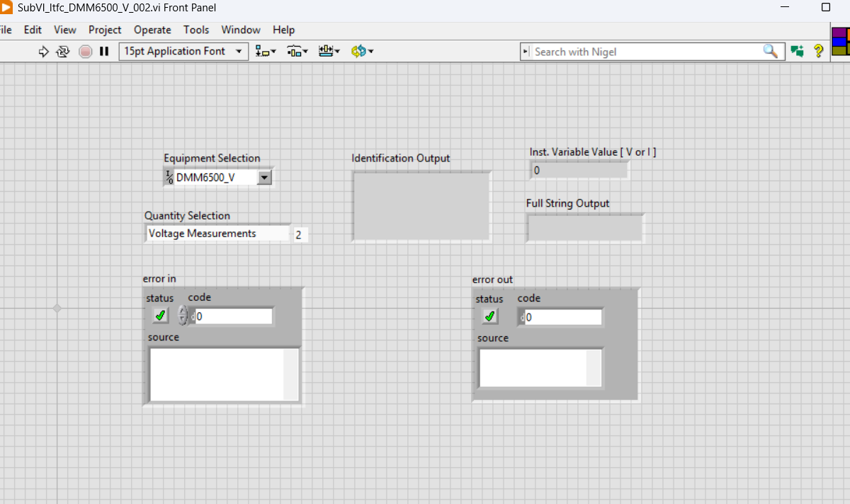Click the Voltage Measurements quantity field
The height and width of the screenshot is (504, 850).
tap(217, 234)
